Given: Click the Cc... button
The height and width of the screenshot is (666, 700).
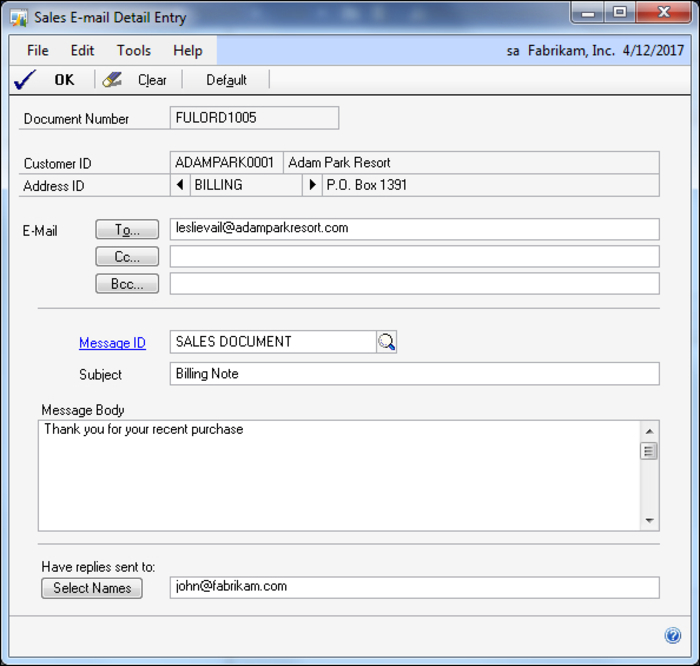Looking at the screenshot, I should (x=127, y=257).
